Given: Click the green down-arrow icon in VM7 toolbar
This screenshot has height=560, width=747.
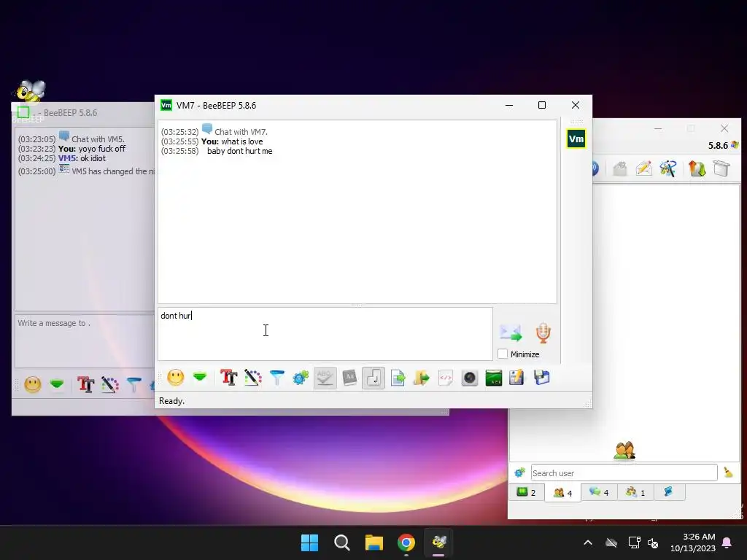Looking at the screenshot, I should 200,377.
